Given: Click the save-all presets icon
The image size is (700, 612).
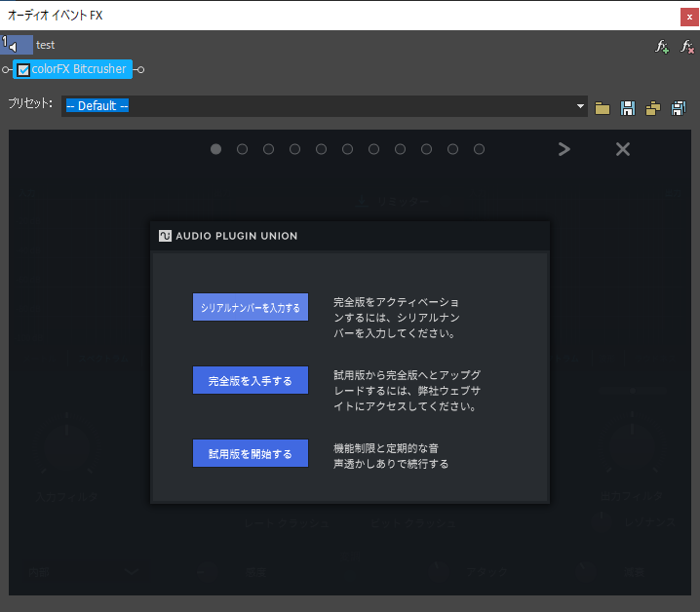Looking at the screenshot, I should [x=679, y=108].
